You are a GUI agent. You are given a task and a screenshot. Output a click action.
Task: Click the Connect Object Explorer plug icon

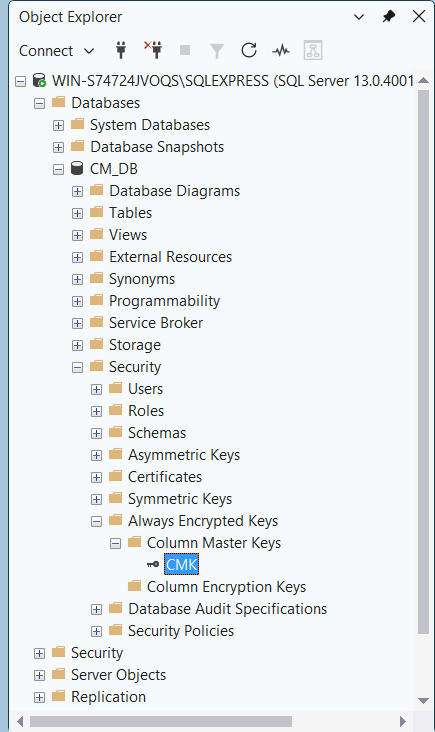pos(121,50)
